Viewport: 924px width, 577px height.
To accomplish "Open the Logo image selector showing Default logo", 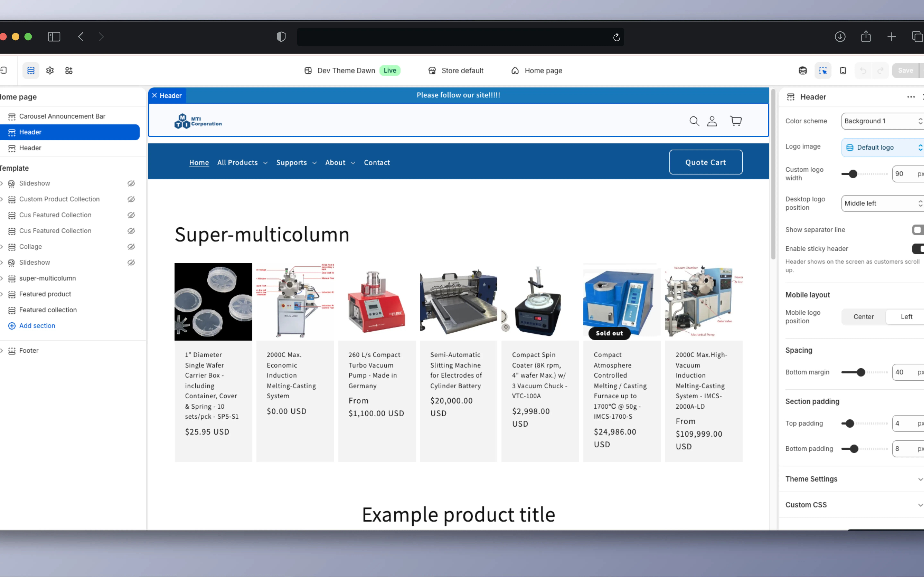I will [x=882, y=147].
